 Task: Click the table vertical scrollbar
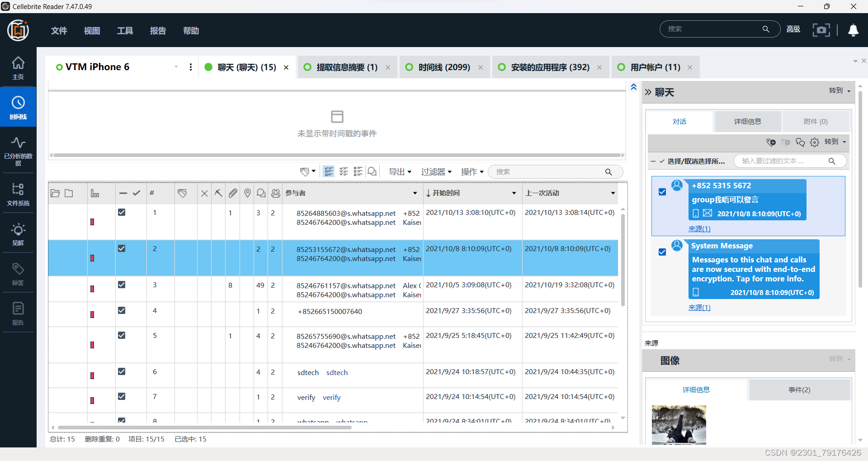[x=623, y=260]
